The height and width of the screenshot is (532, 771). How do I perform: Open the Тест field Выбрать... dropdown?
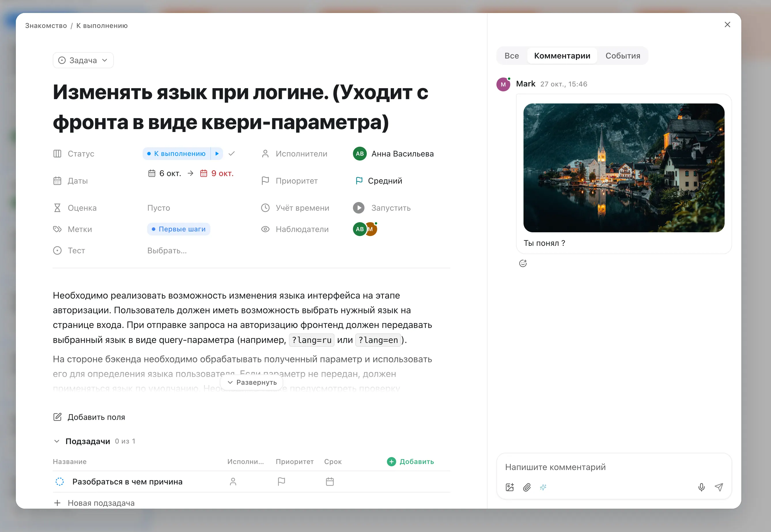click(167, 251)
